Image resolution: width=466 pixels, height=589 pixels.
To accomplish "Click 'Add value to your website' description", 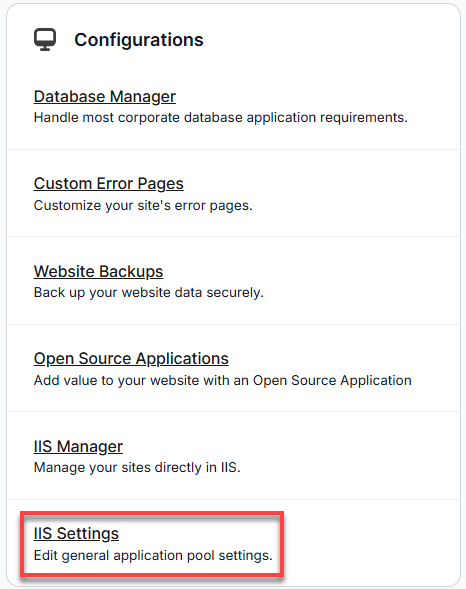I will point(223,380).
